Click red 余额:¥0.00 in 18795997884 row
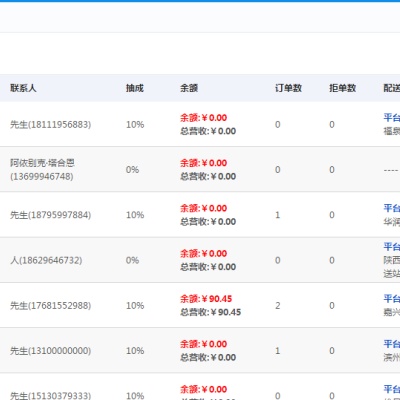The image size is (400, 400). click(203, 208)
